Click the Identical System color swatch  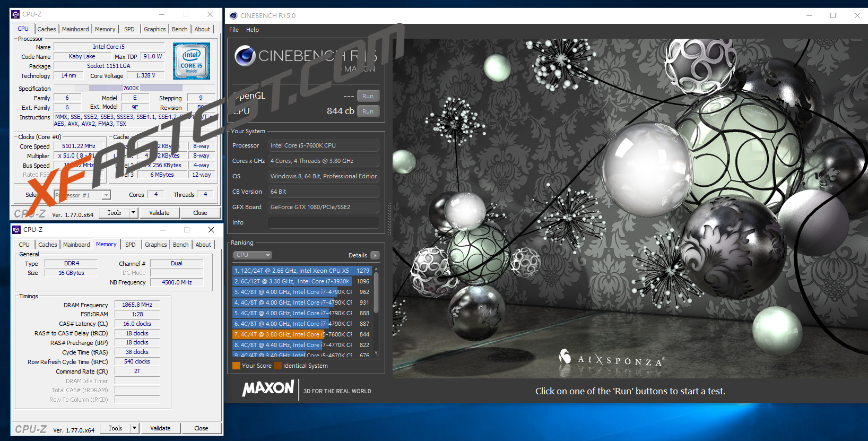(277, 366)
